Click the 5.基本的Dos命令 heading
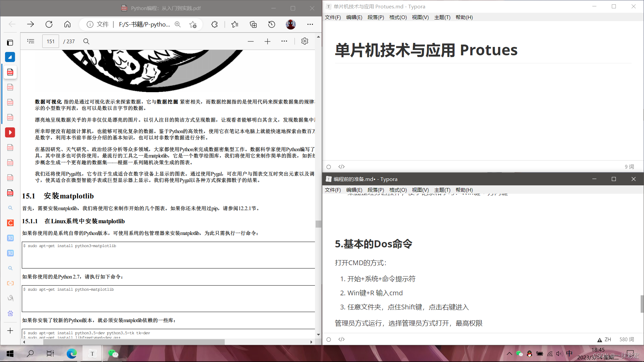The image size is (644, 362). pos(373,244)
